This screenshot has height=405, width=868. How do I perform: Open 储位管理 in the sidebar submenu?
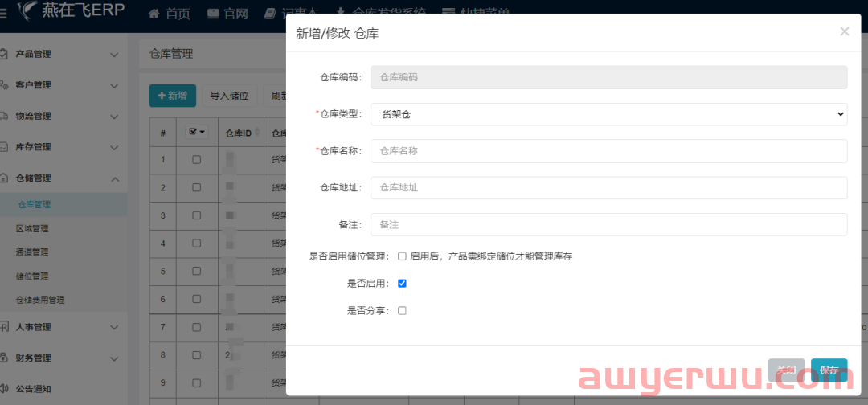pyautogui.click(x=32, y=276)
